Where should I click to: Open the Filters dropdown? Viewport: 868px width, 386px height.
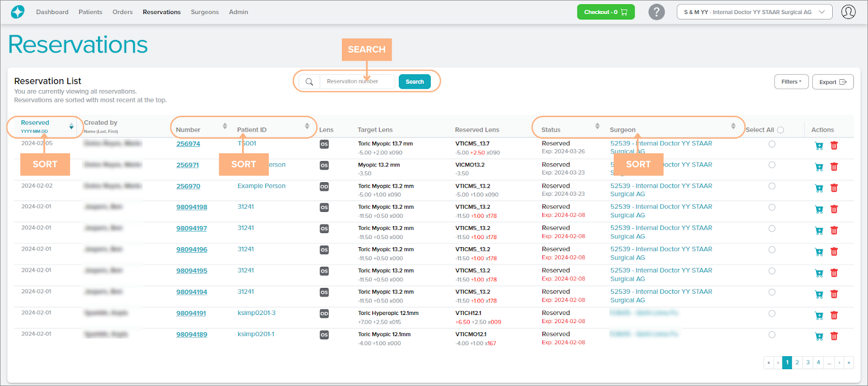click(x=791, y=82)
